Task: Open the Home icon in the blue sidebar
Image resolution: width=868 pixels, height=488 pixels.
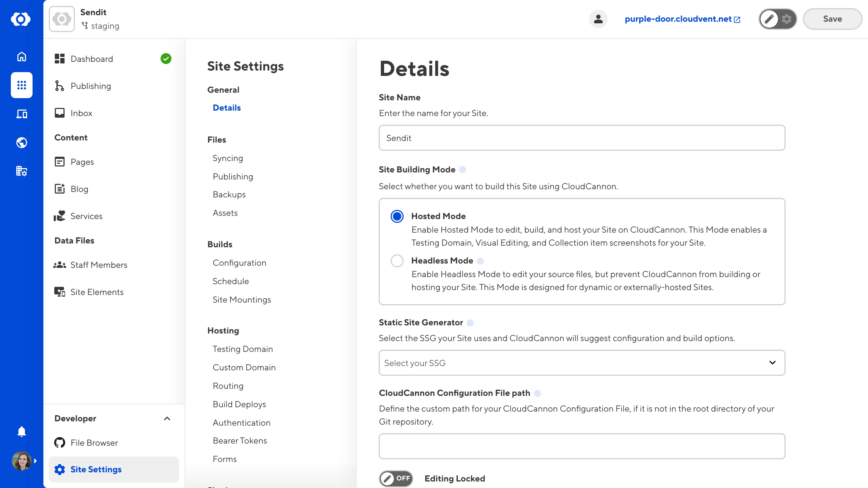Action: [x=21, y=57]
